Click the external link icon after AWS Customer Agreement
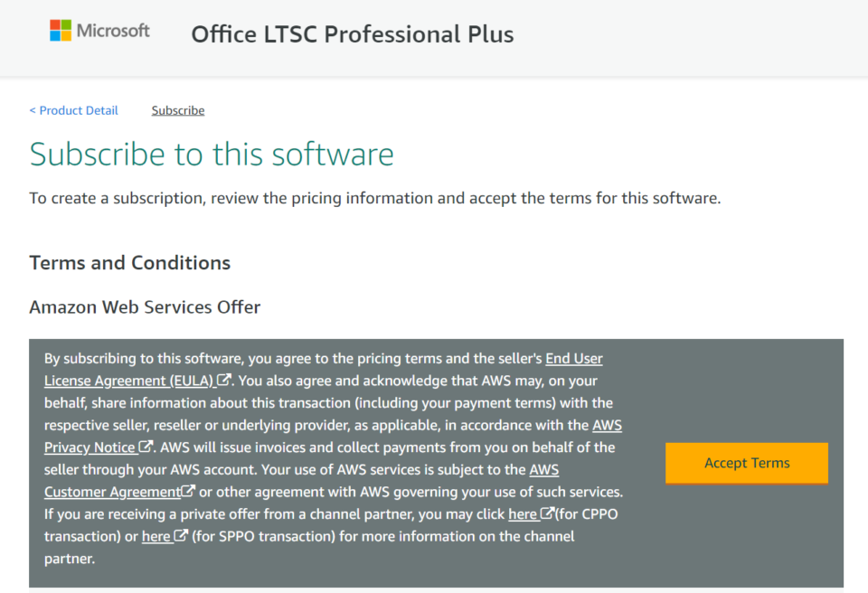 point(187,491)
